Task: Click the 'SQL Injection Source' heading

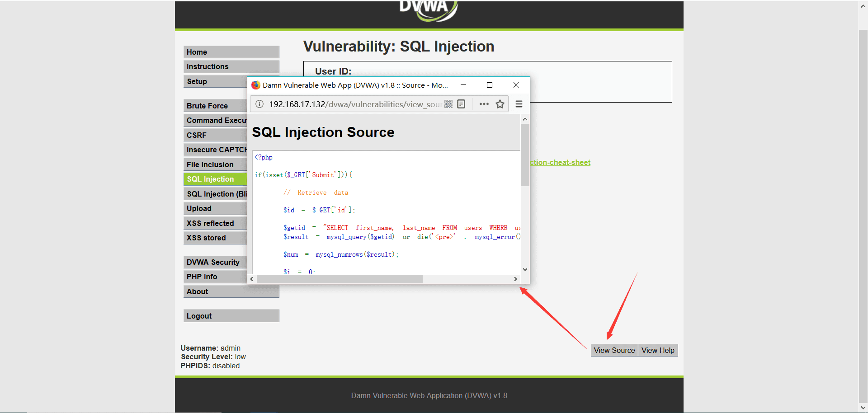Action: point(323,132)
